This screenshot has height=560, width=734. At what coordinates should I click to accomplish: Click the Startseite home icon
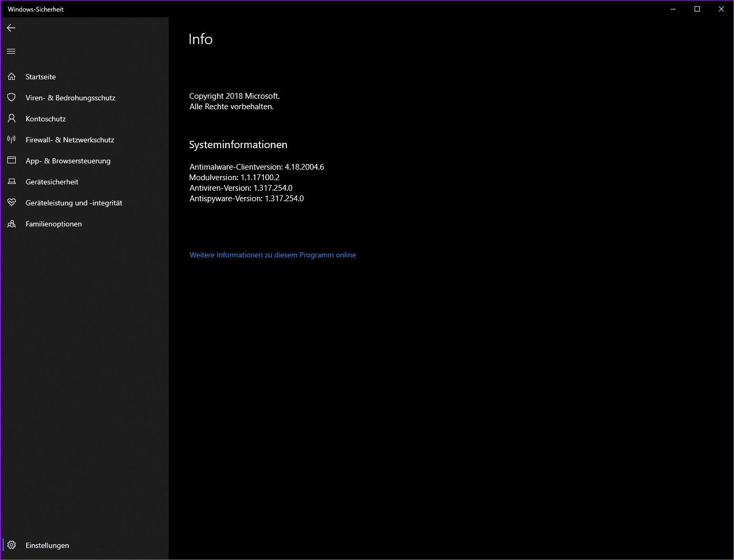12,77
